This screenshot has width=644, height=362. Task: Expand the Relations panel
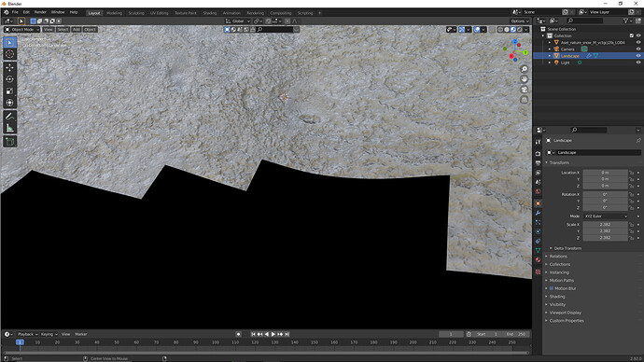(558, 257)
